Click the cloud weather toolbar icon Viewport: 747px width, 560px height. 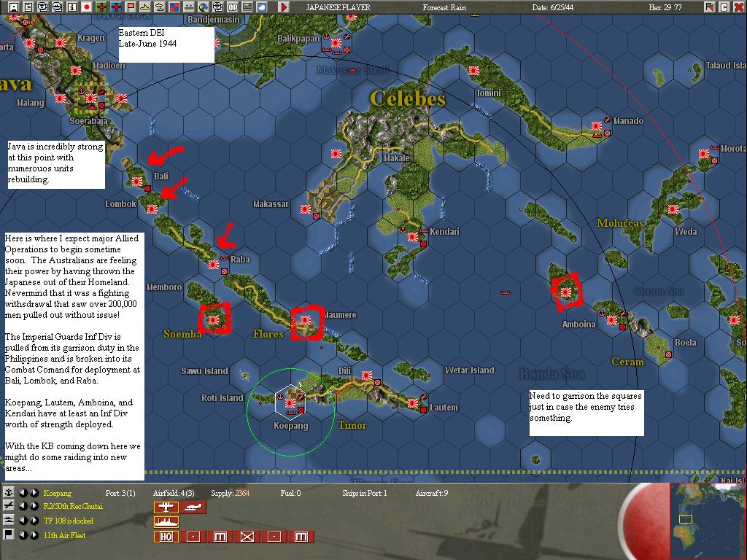click(x=262, y=7)
